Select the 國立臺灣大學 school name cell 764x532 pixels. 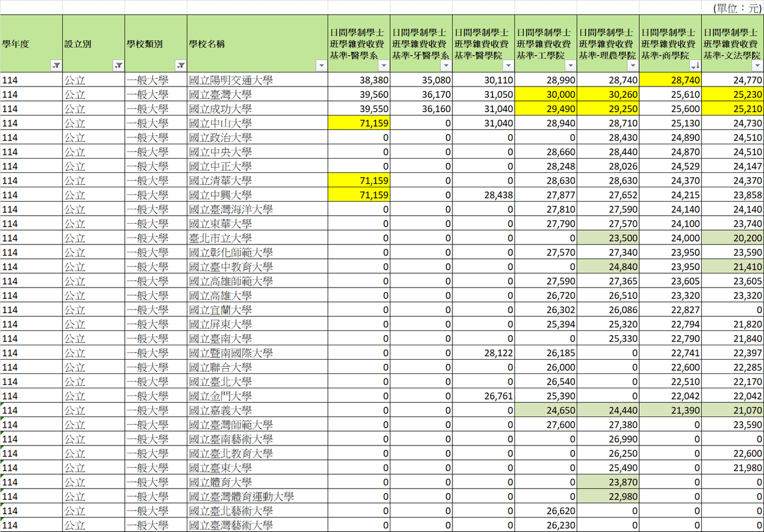point(257,94)
